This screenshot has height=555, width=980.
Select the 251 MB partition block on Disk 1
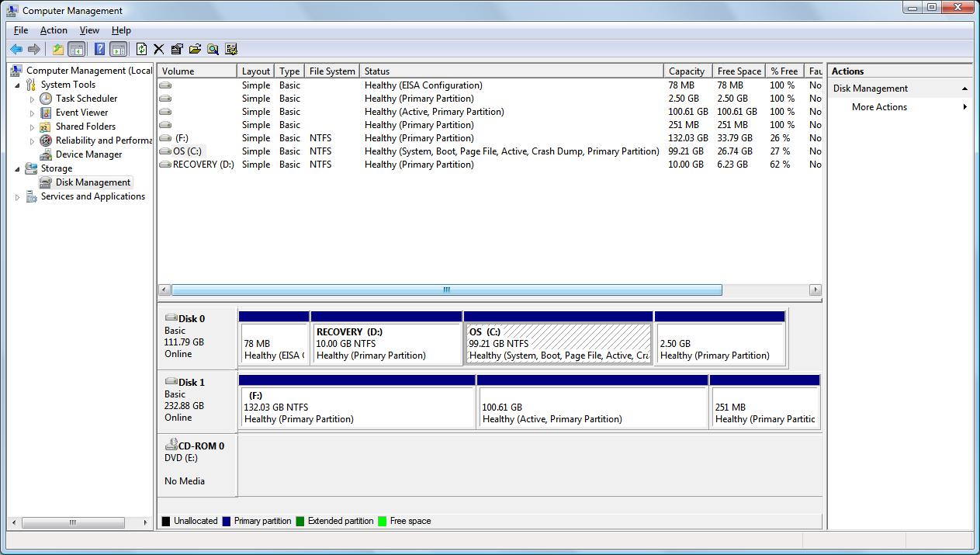[x=765, y=402]
